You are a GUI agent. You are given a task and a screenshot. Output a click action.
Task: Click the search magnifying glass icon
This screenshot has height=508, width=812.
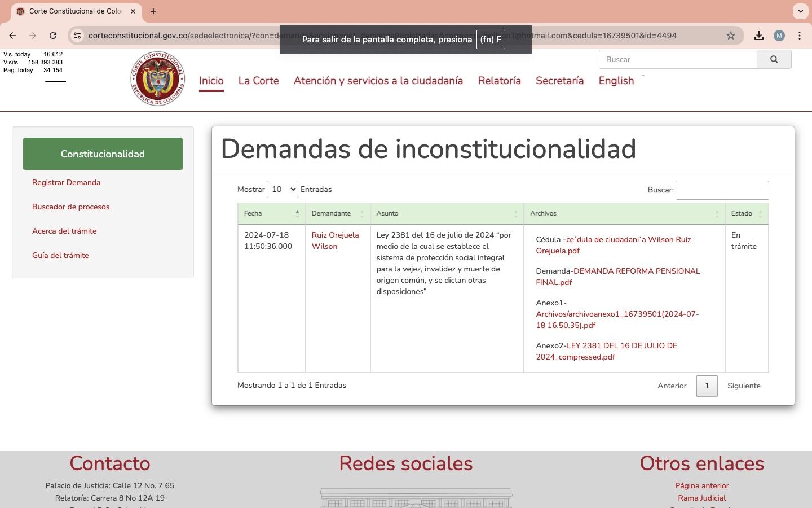774,59
